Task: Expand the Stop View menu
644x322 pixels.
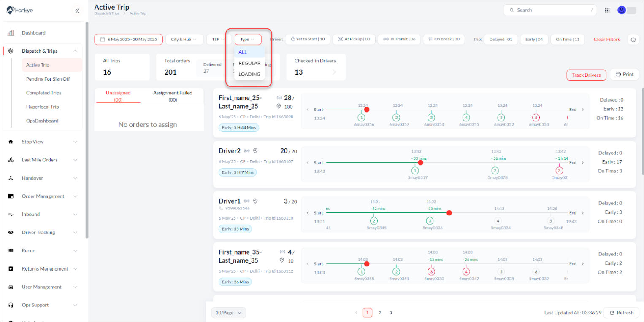Action: pyautogui.click(x=76, y=142)
